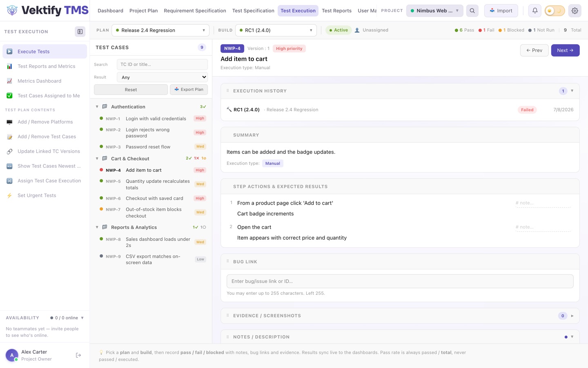Click the Set Urgent Tests lightning icon
The height and width of the screenshot is (368, 588).
tap(9, 195)
